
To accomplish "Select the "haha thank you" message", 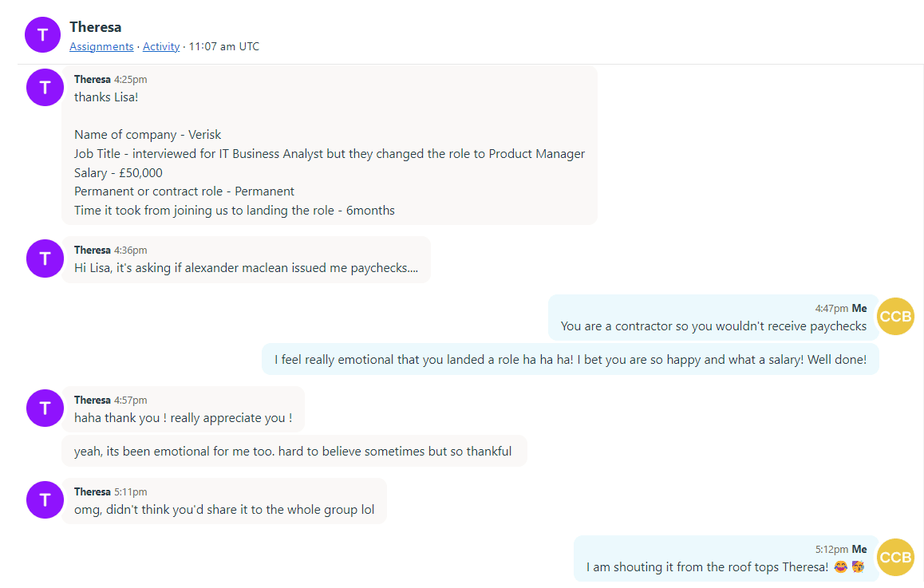I will (183, 417).
